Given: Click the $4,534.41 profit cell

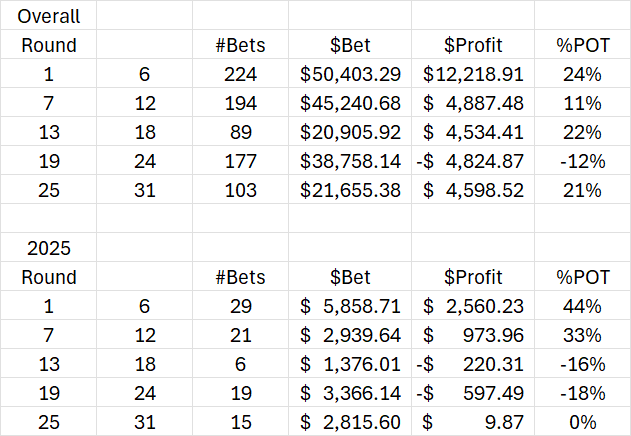Looking at the screenshot, I should [474, 132].
